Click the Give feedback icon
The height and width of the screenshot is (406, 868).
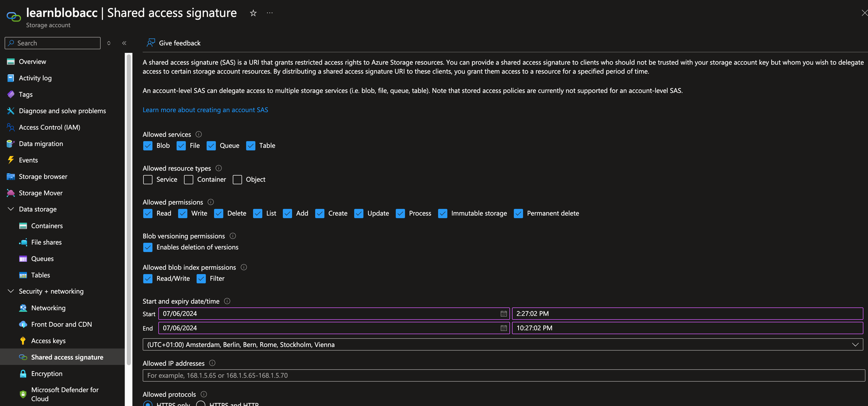(151, 43)
